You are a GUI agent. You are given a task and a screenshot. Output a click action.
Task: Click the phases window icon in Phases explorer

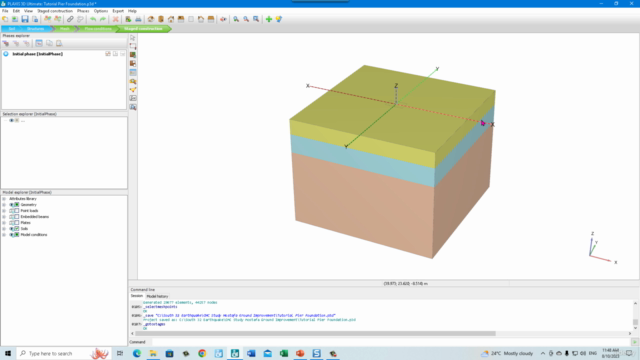pos(39,43)
